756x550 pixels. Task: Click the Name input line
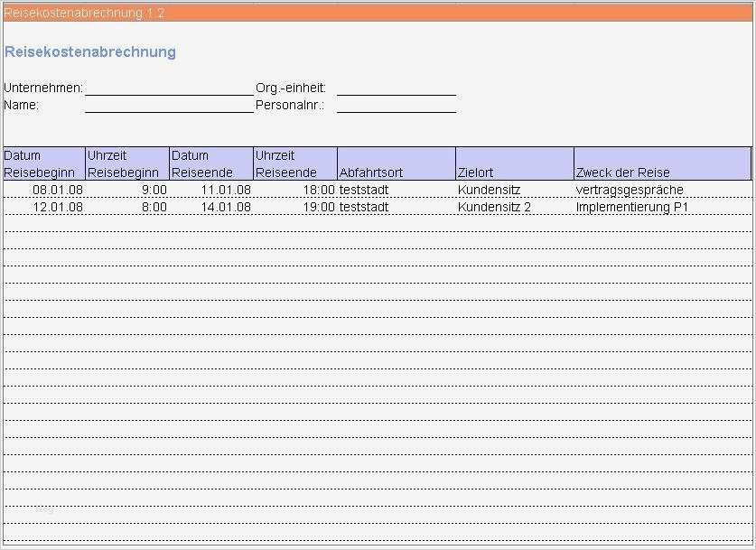(167, 107)
